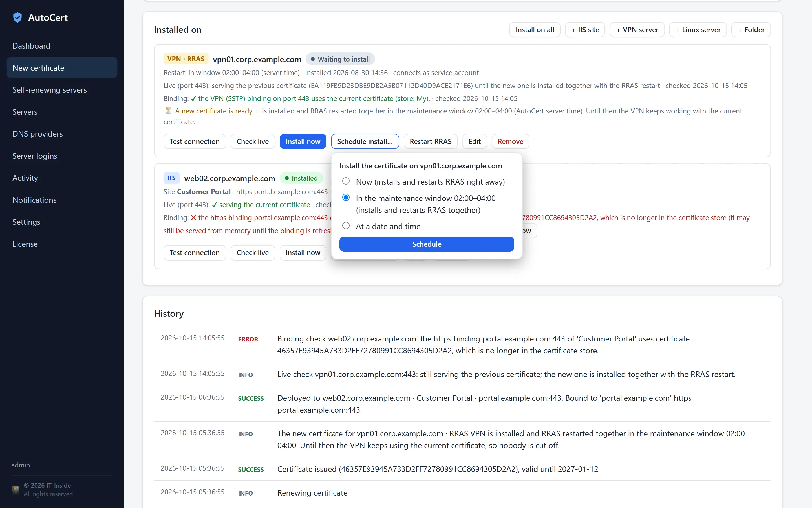Open DNS providers in sidebar

(62, 134)
